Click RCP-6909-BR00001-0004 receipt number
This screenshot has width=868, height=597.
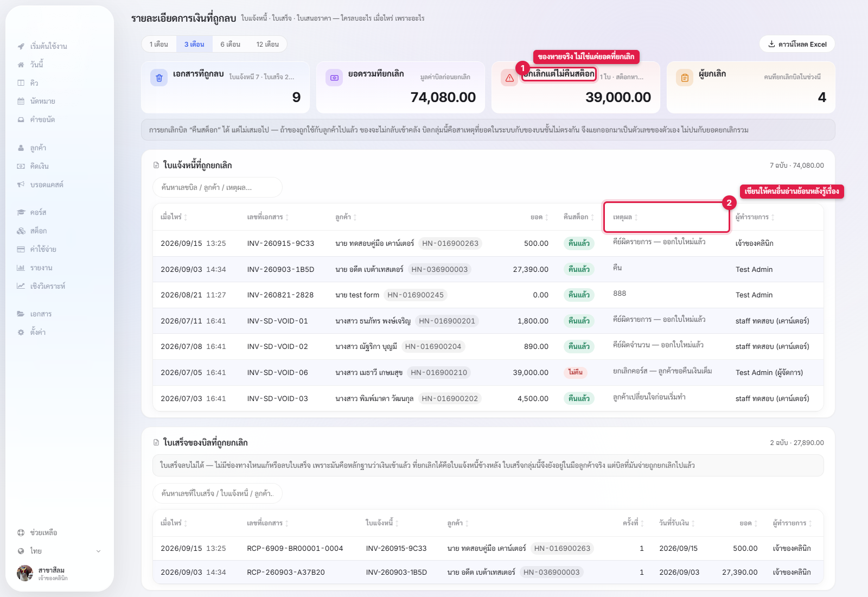pos(295,548)
